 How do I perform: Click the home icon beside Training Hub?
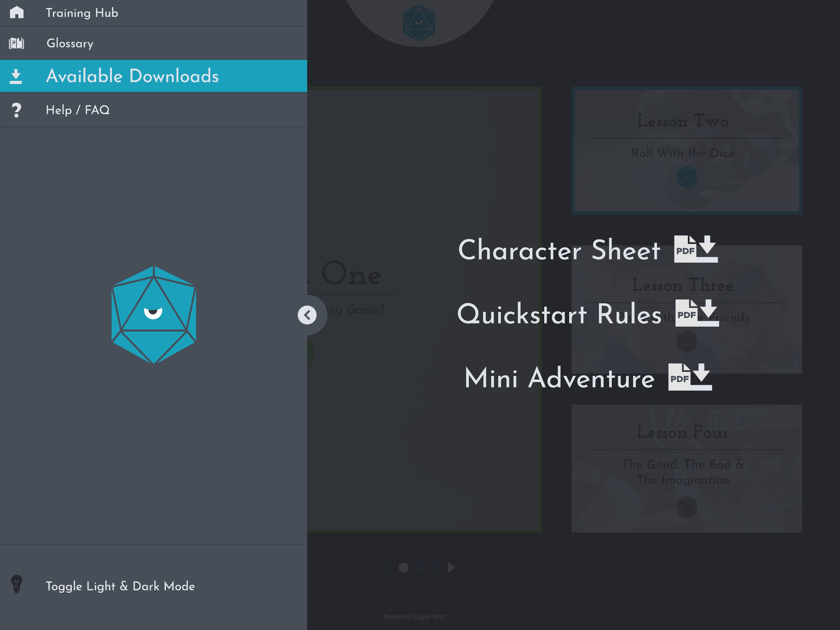(x=16, y=12)
